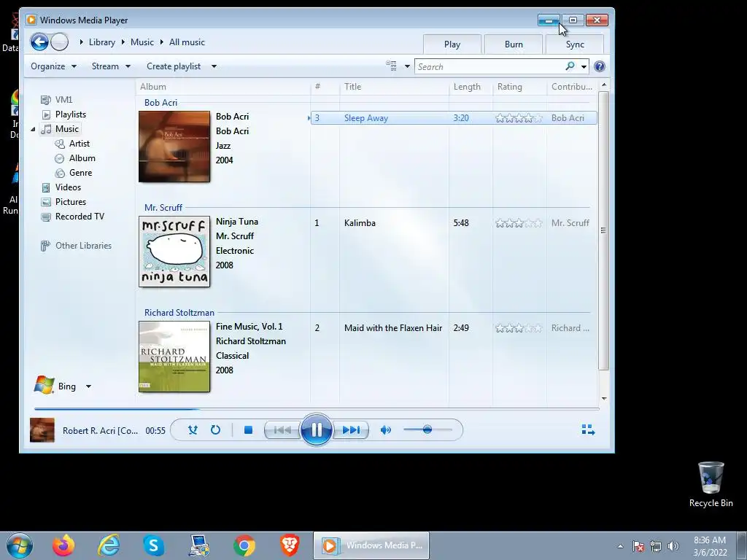This screenshot has width=747, height=560.
Task: Open the Organize dropdown menu
Action: [x=53, y=66]
